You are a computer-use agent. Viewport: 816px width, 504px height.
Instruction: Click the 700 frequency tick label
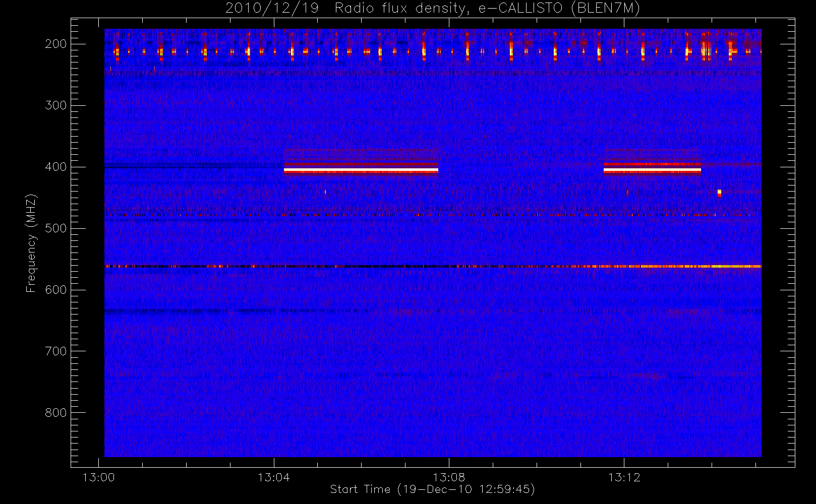[x=56, y=351]
